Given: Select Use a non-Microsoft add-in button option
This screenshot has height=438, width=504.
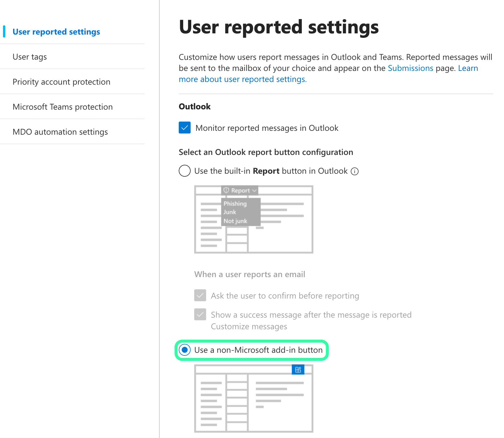Looking at the screenshot, I should click(185, 350).
